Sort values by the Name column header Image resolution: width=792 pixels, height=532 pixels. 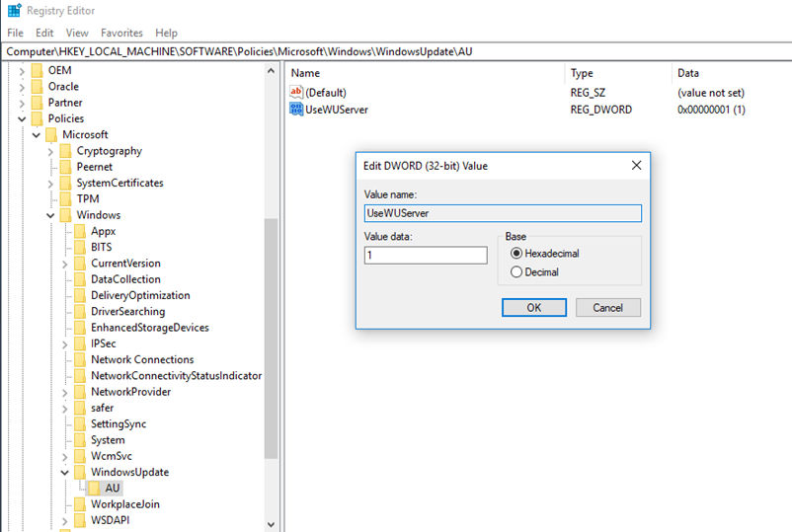pos(425,73)
